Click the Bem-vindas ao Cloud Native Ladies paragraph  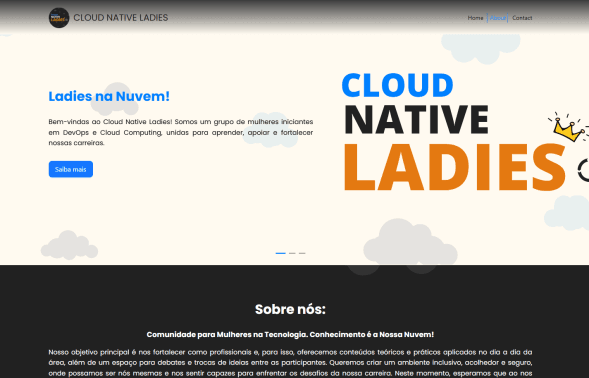(x=181, y=132)
